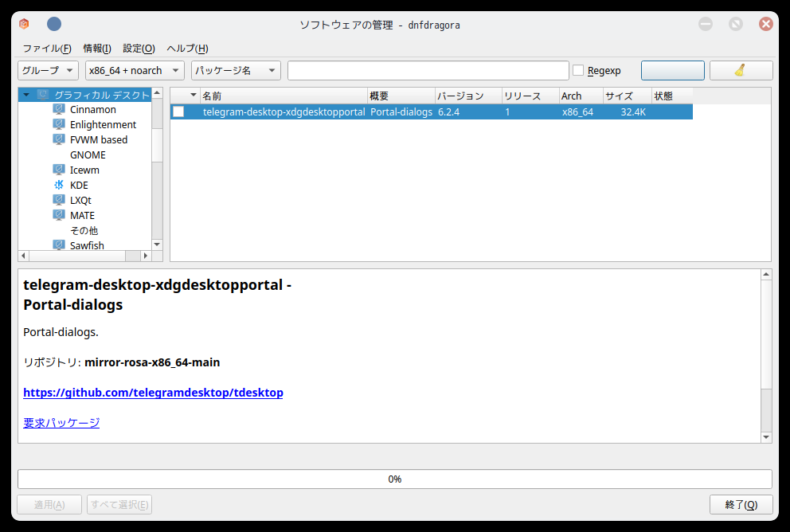Click the 適用(A) apply button
Viewport: 790px width, 532px height.
[49, 504]
